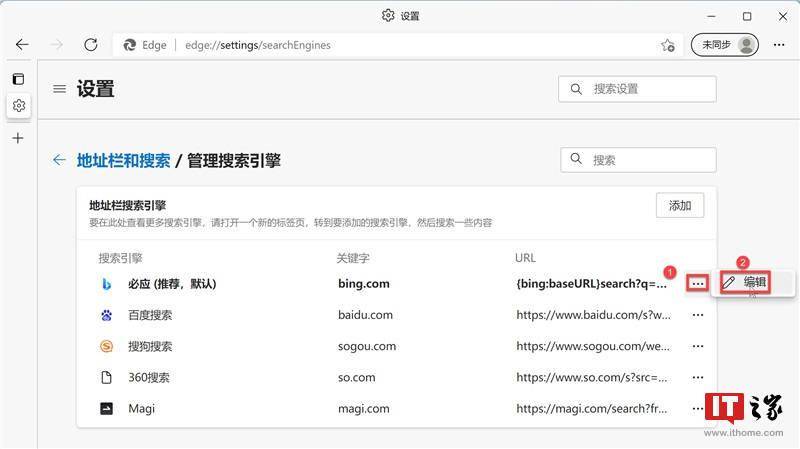Select the Magi entry name
Viewport: 800px width, 449px height.
pyautogui.click(x=141, y=409)
